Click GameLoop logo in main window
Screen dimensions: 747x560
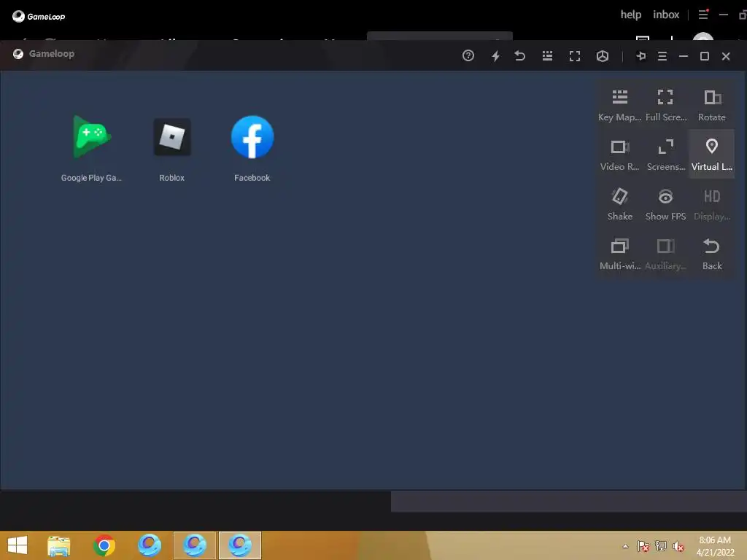(x=39, y=16)
